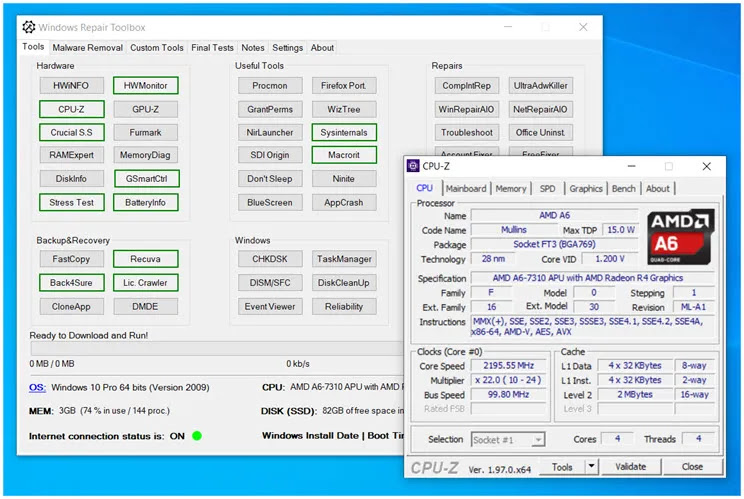Screen dimensions: 744x499
Task: Launch MemoryDiag tool
Action: (146, 155)
